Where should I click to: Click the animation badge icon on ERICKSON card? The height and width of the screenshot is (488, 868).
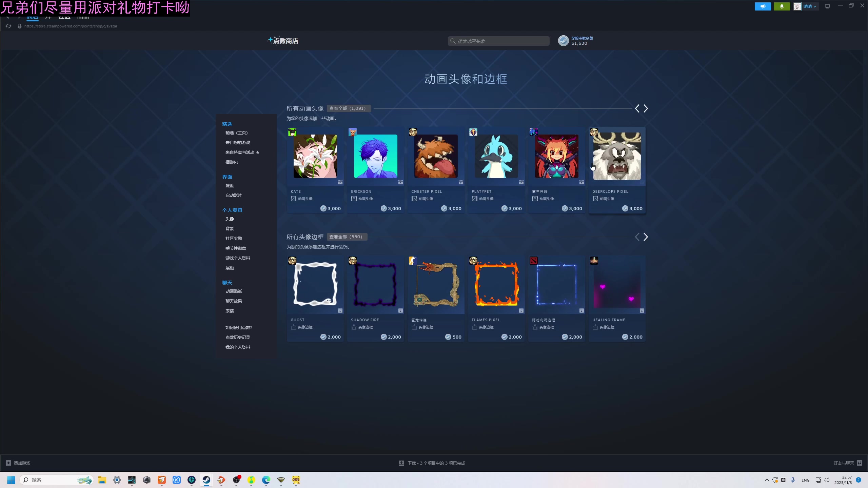click(400, 182)
